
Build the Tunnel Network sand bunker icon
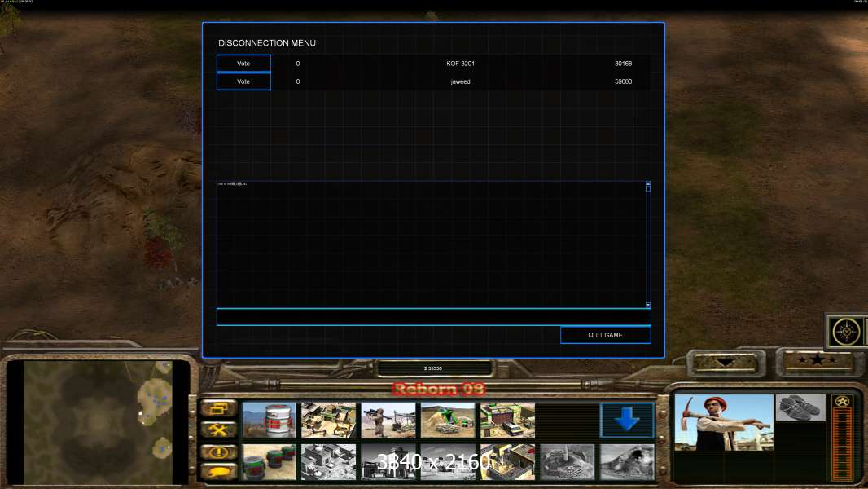[x=448, y=421]
